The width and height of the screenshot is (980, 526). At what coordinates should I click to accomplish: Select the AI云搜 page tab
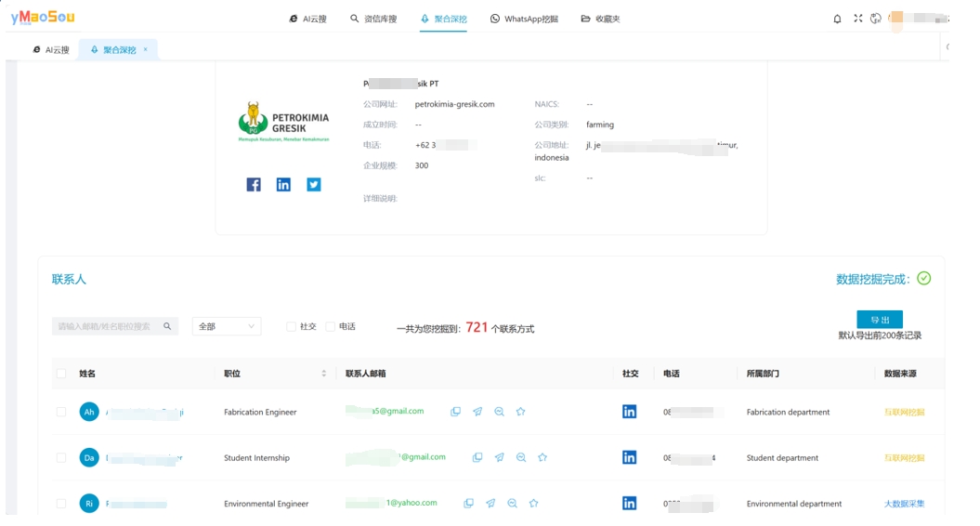pyautogui.click(x=51, y=50)
